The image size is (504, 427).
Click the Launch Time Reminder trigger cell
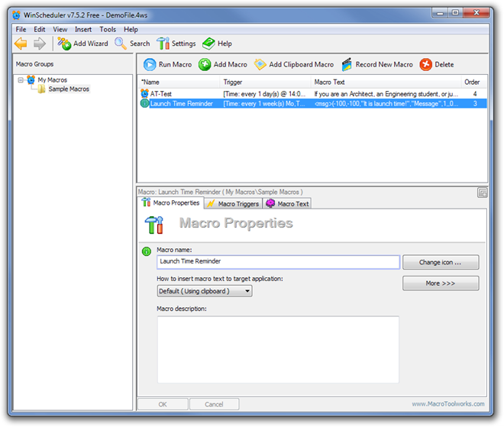coord(264,104)
